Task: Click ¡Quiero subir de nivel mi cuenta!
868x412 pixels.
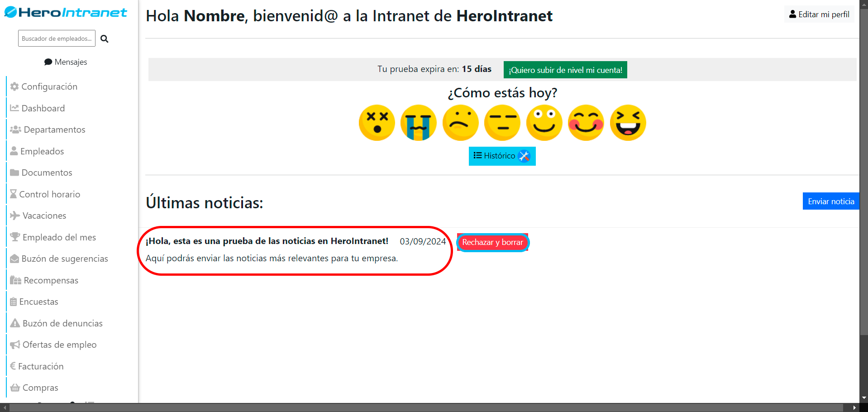Action: [565, 70]
